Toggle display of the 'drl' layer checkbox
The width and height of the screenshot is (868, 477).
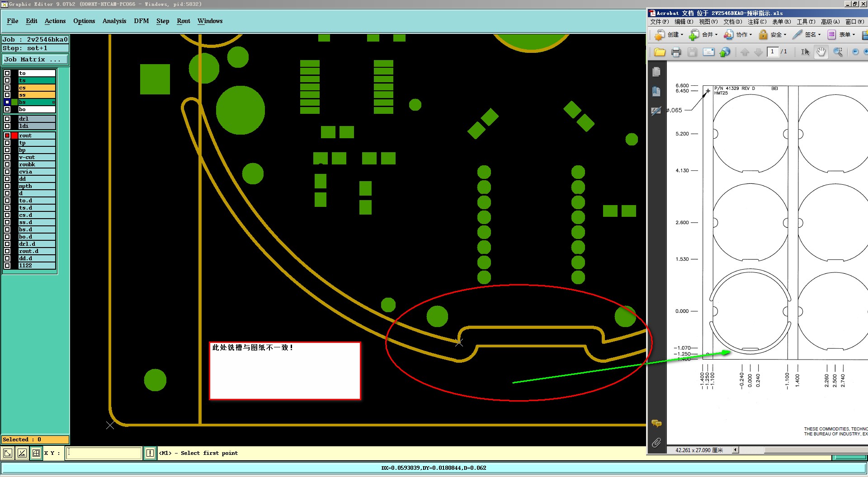(7, 119)
